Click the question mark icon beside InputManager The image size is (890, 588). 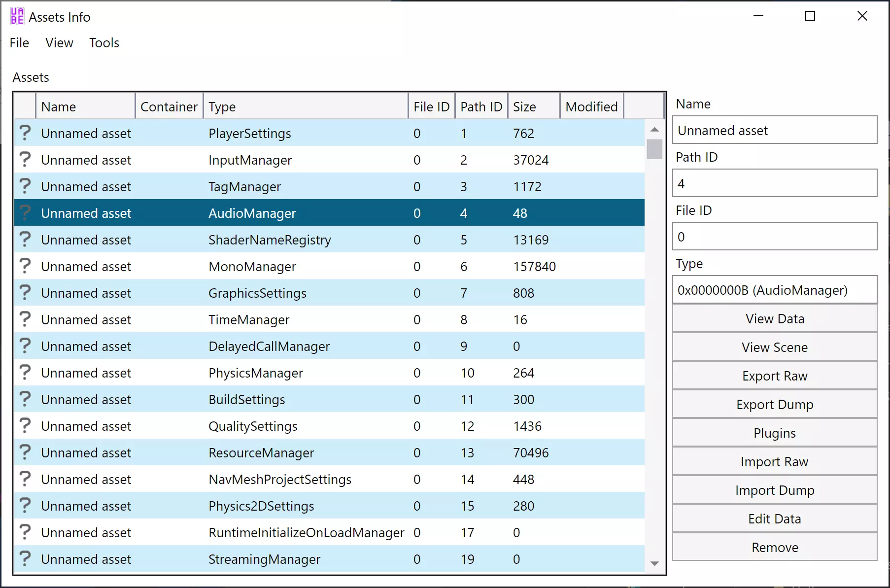coord(25,160)
